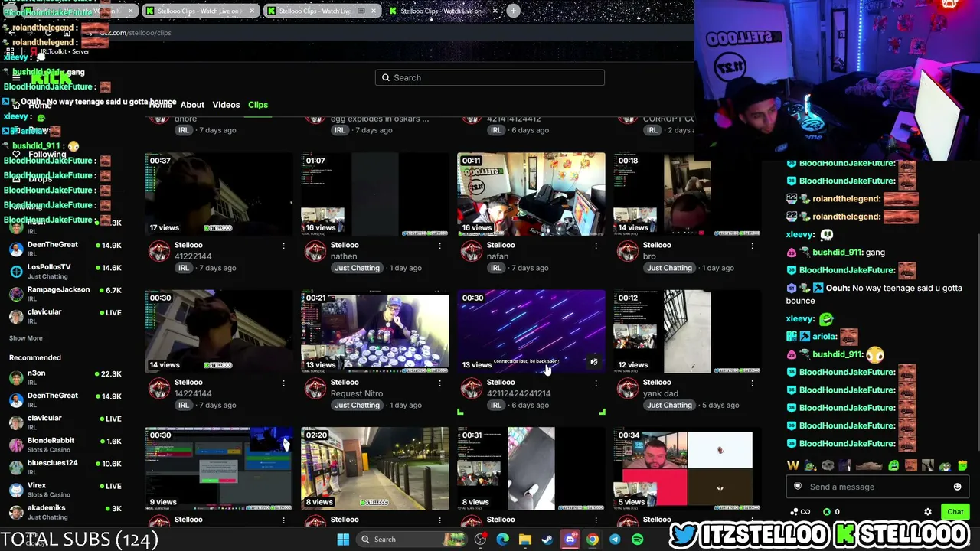The image size is (980, 551).
Task: Click 'Just Chatting' tag under 'nathen' clip
Action: 357,268
